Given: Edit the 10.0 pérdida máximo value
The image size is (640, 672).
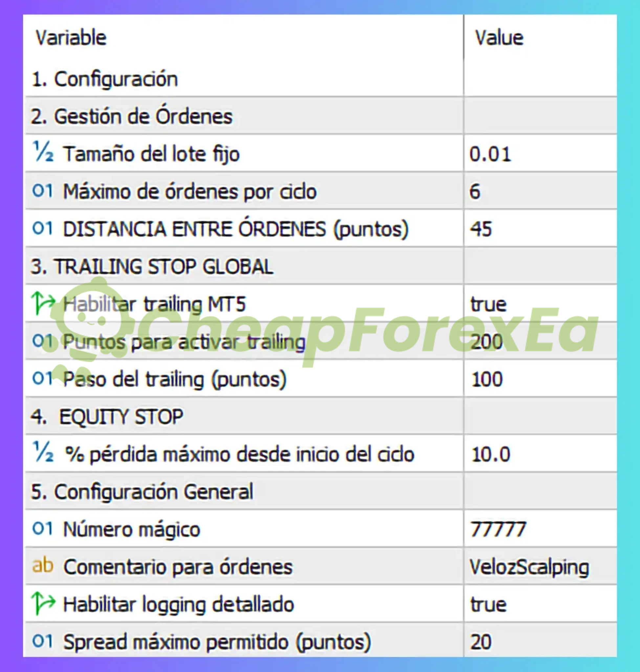Looking at the screenshot, I should [x=541, y=454].
